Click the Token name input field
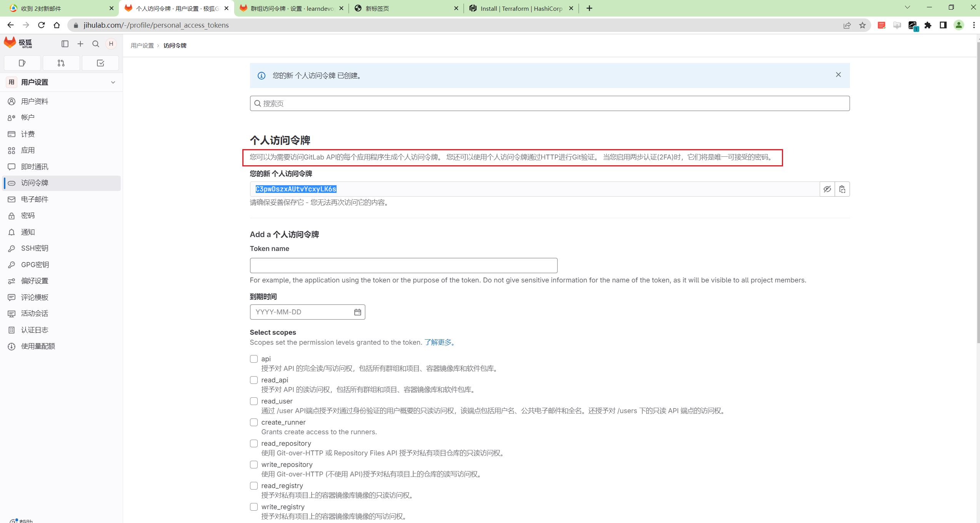Image resolution: width=980 pixels, height=523 pixels. pos(403,266)
